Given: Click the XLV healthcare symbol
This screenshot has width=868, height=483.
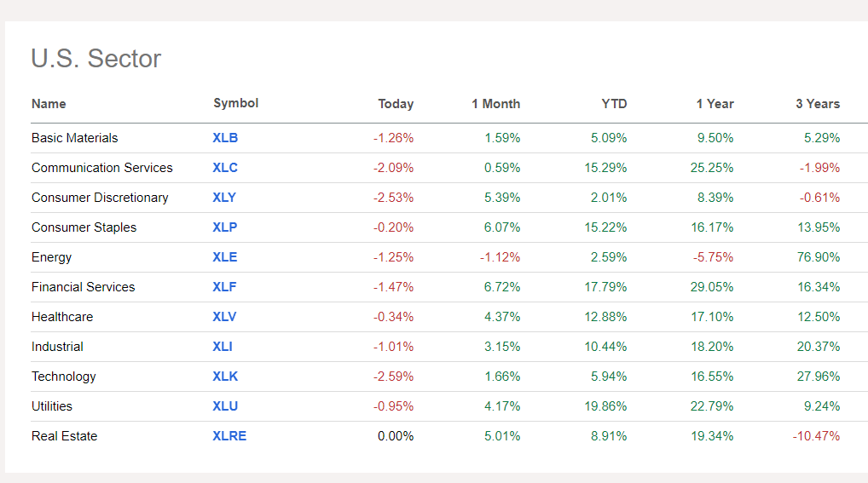Looking at the screenshot, I should [224, 317].
